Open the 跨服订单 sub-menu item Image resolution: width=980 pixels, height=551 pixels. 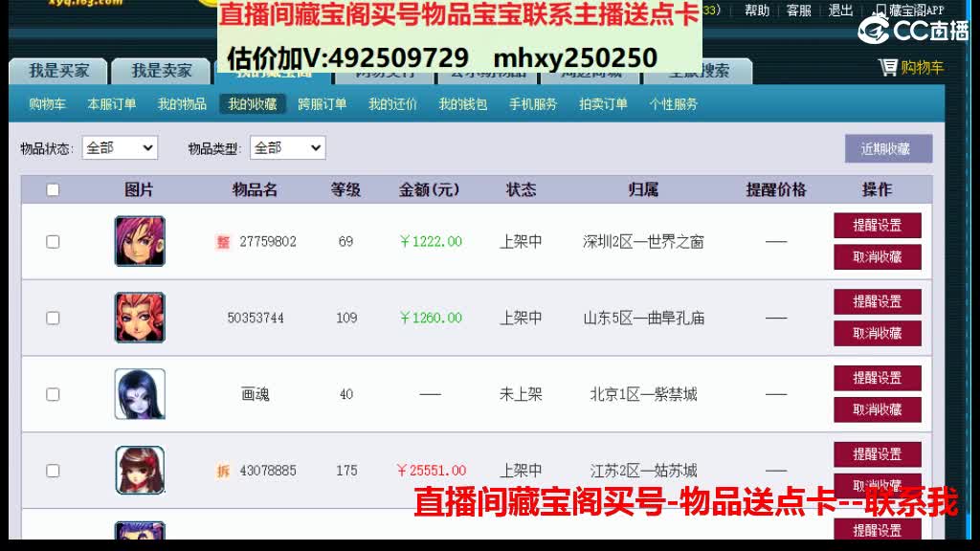[x=323, y=103]
